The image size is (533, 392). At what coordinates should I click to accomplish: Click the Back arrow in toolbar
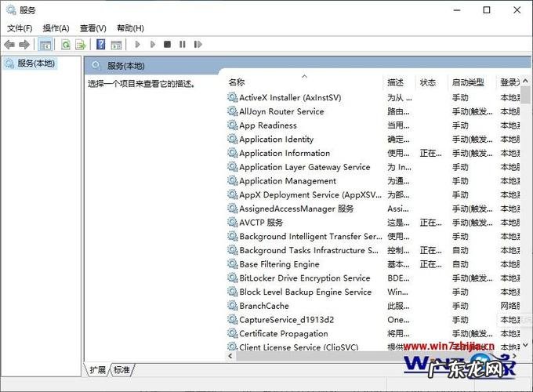pos(9,45)
